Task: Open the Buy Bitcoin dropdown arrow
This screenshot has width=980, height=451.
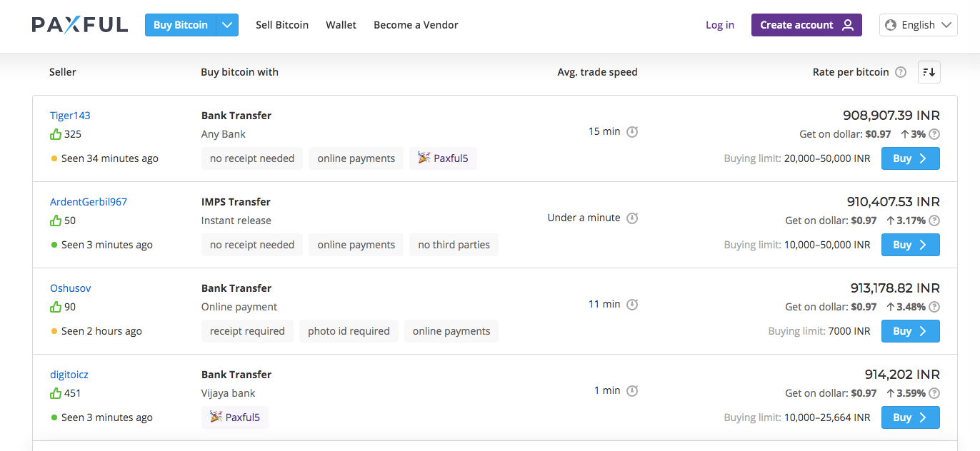Action: 227,25
